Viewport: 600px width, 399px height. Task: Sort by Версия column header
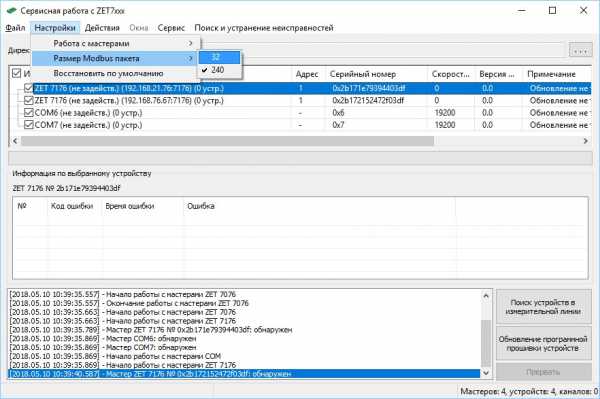click(x=497, y=74)
